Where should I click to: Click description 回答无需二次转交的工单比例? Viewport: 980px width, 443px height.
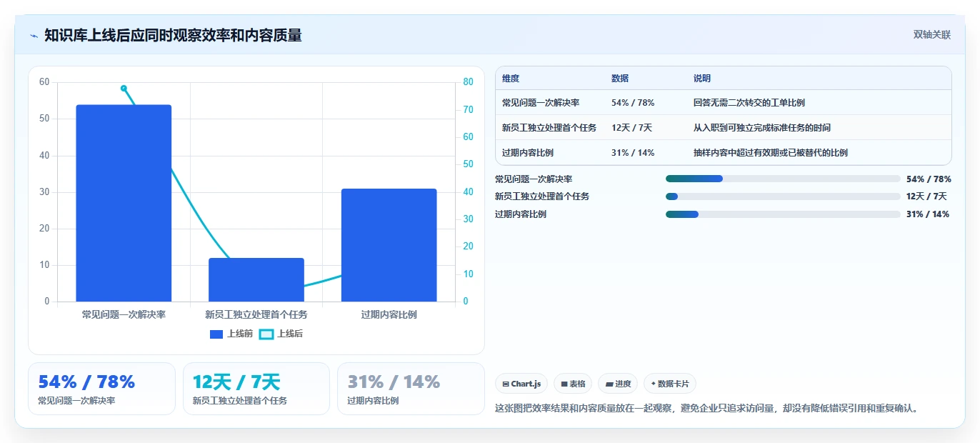click(x=749, y=103)
